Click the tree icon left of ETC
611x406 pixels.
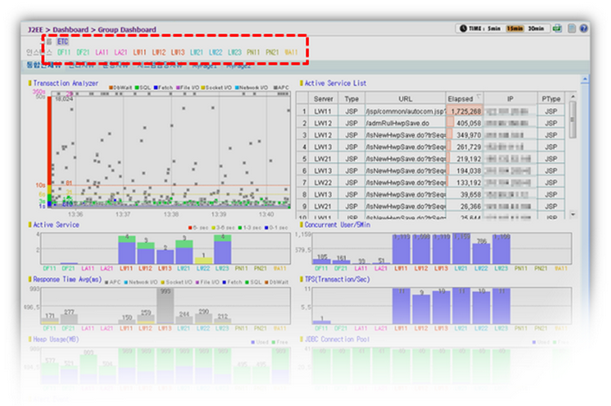pyautogui.click(x=48, y=42)
